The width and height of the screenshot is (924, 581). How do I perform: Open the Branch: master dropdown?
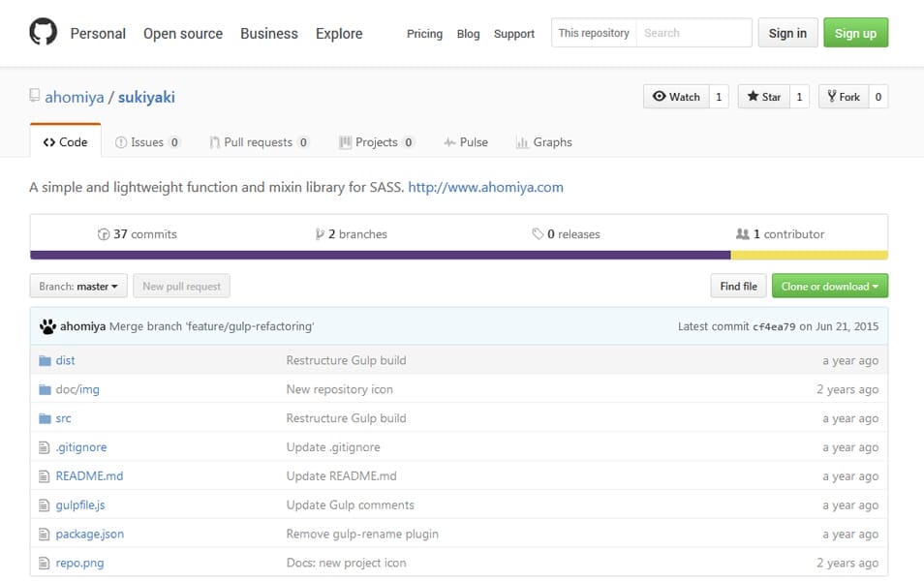78,286
